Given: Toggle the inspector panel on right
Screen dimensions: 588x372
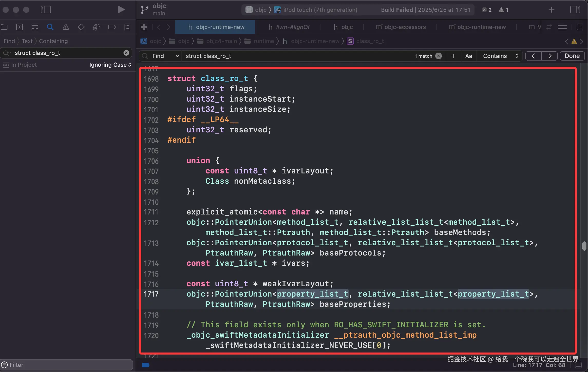Looking at the screenshot, I should tap(575, 10).
